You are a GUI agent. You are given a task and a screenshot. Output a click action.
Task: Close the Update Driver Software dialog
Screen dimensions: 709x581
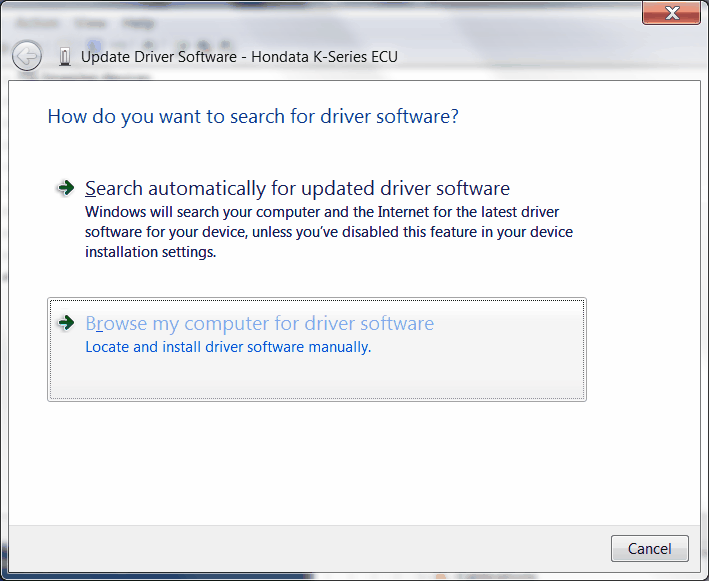(671, 12)
